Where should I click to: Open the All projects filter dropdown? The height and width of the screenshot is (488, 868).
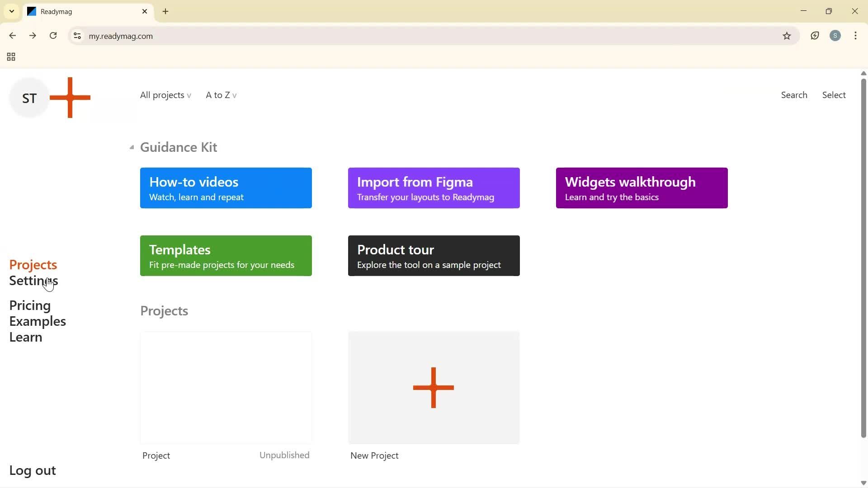(165, 95)
